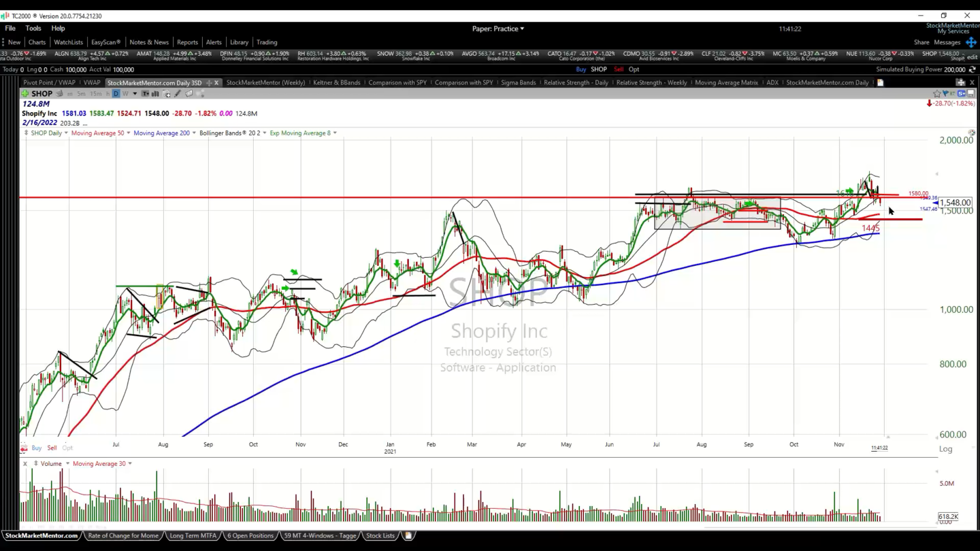Click the 1,548.00 price marker on price axis
Screen dimensions: 980x551
(x=954, y=203)
